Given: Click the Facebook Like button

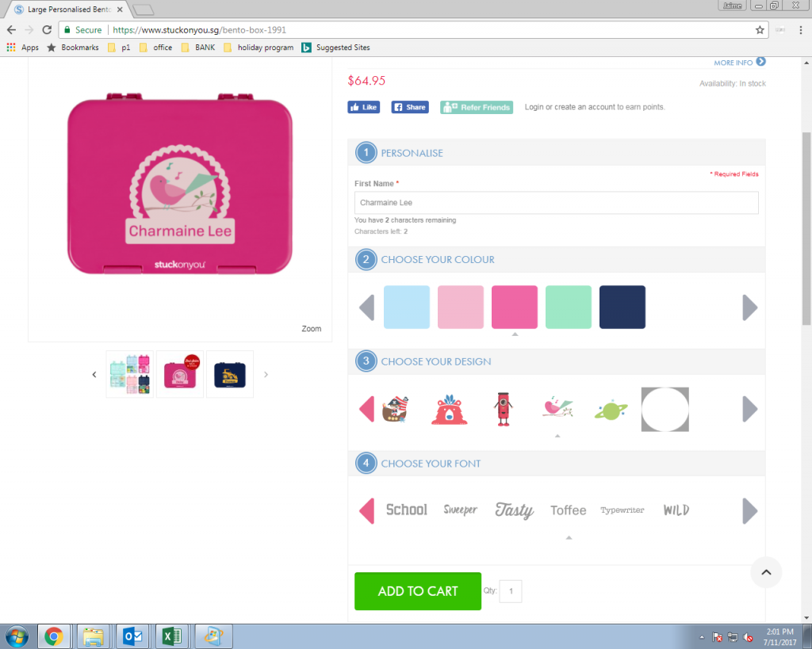Looking at the screenshot, I should pyautogui.click(x=363, y=107).
